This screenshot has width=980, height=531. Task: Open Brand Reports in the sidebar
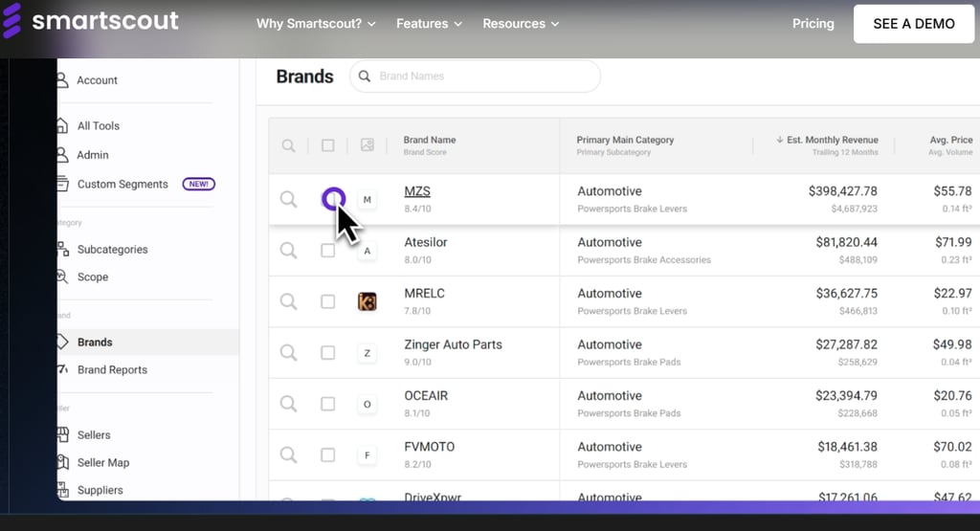click(x=113, y=370)
